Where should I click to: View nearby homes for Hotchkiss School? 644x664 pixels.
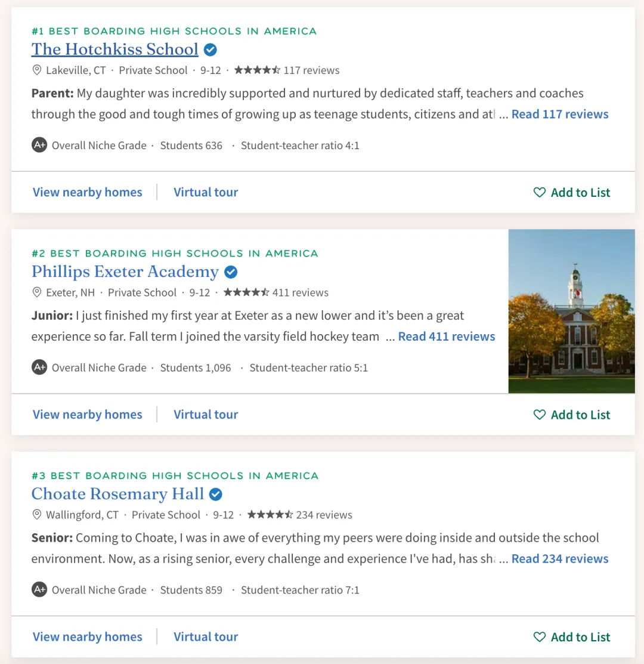tap(88, 192)
